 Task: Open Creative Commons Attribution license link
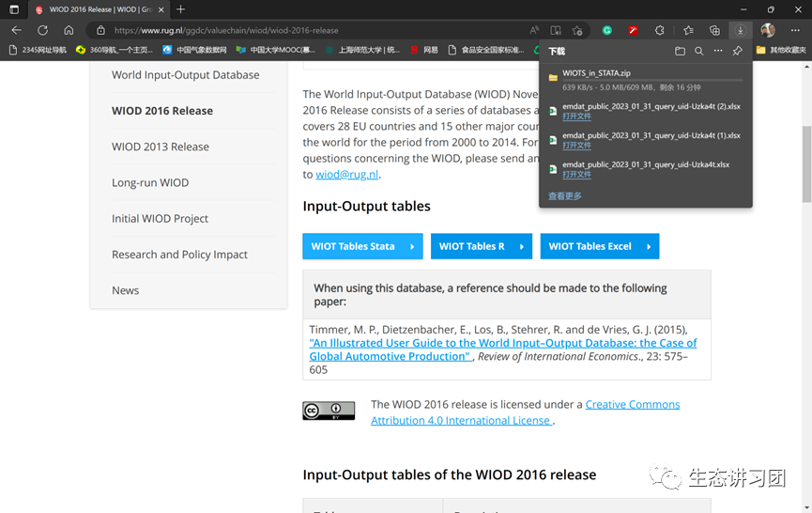coord(525,412)
